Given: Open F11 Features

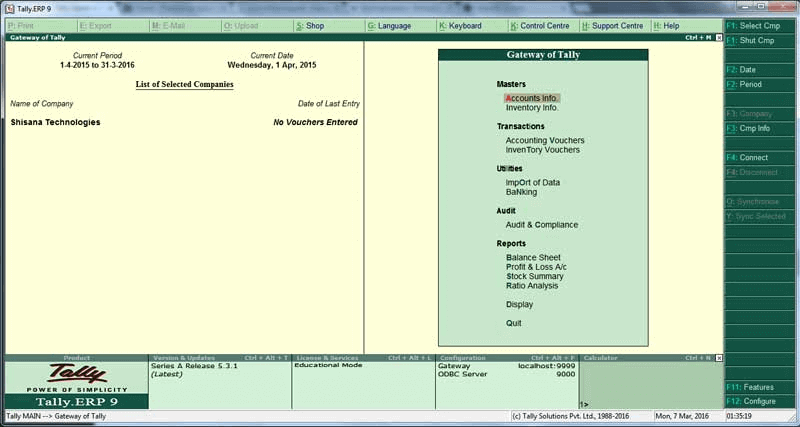Looking at the screenshot, I should click(759, 387).
